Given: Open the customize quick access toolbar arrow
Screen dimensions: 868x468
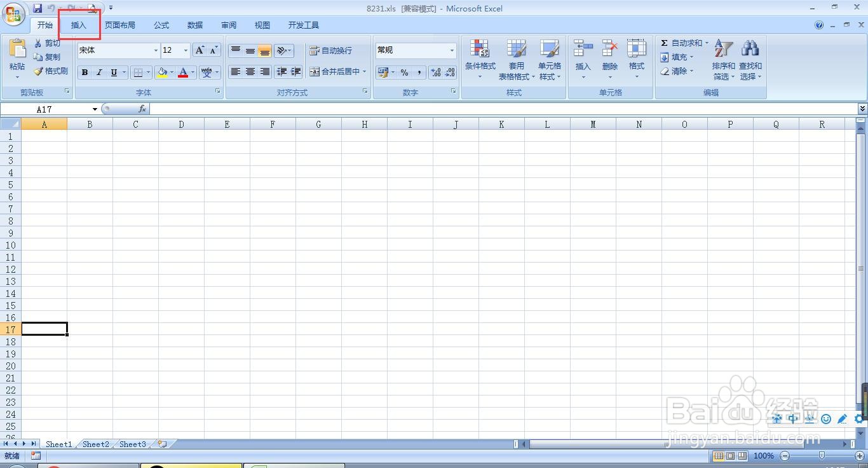Looking at the screenshot, I should point(111,8).
